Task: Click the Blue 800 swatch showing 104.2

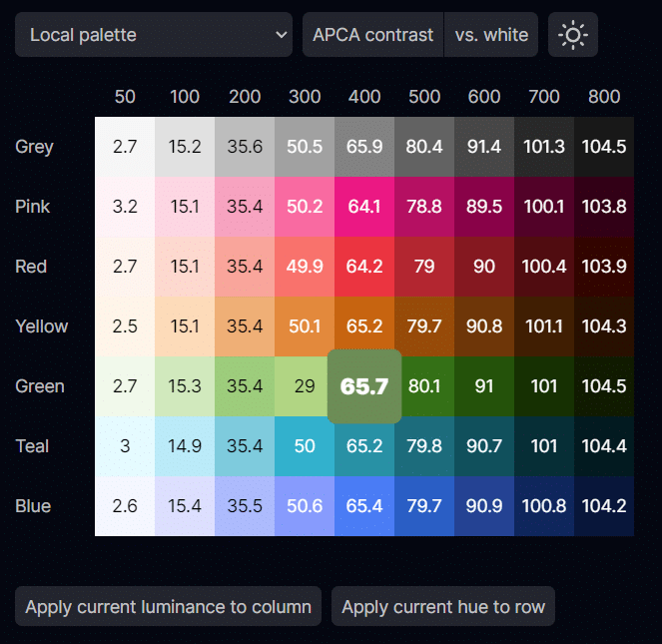Action: (604, 506)
